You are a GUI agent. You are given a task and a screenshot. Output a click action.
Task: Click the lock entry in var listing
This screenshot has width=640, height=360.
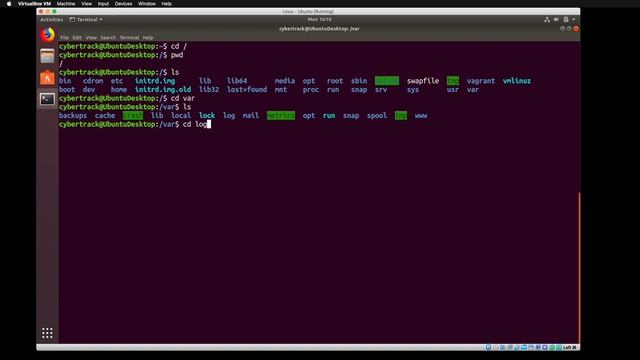pyautogui.click(x=207, y=116)
